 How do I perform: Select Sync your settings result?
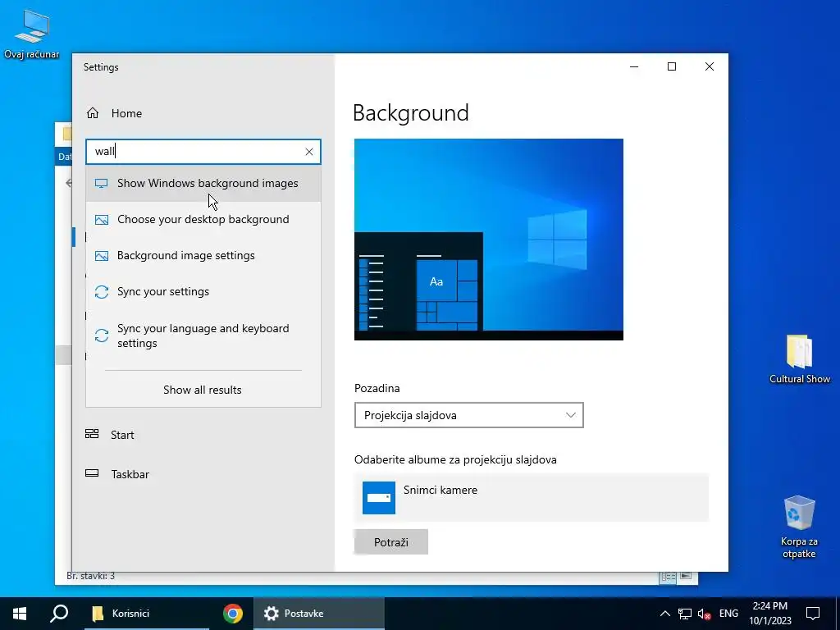pyautogui.click(x=203, y=292)
